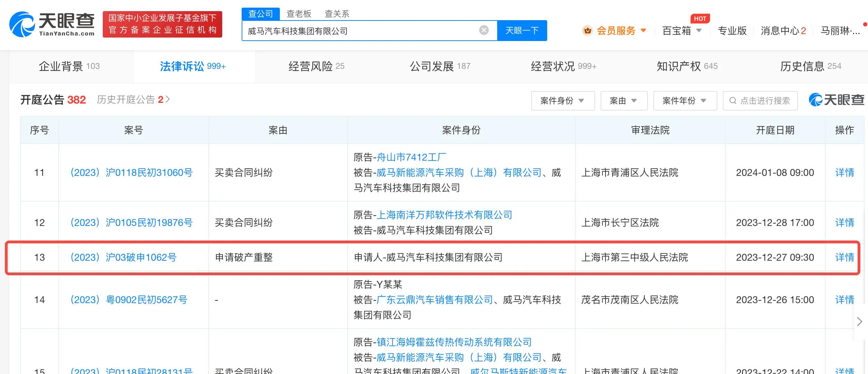The image size is (868, 374).
Task: Open the TianYanCha logo homepage
Action: click(52, 24)
